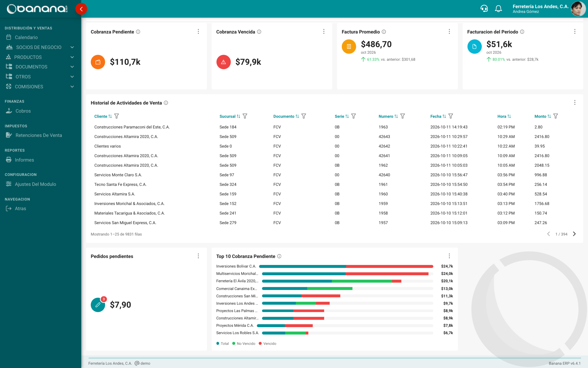Click the pending orders pencil icon
Image resolution: width=588 pixels, height=368 pixels.
[98, 305]
